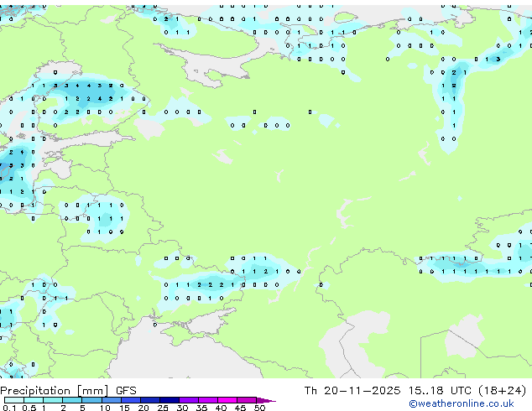Pick the 10–15 mm blue legend swatch

[112, 400]
